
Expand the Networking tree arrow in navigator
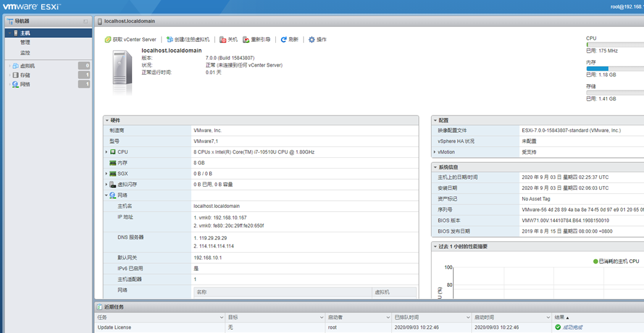coord(10,85)
